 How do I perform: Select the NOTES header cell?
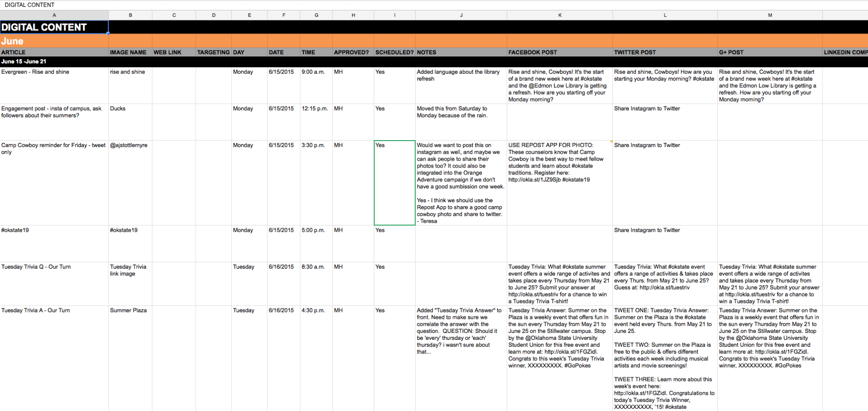pos(461,53)
